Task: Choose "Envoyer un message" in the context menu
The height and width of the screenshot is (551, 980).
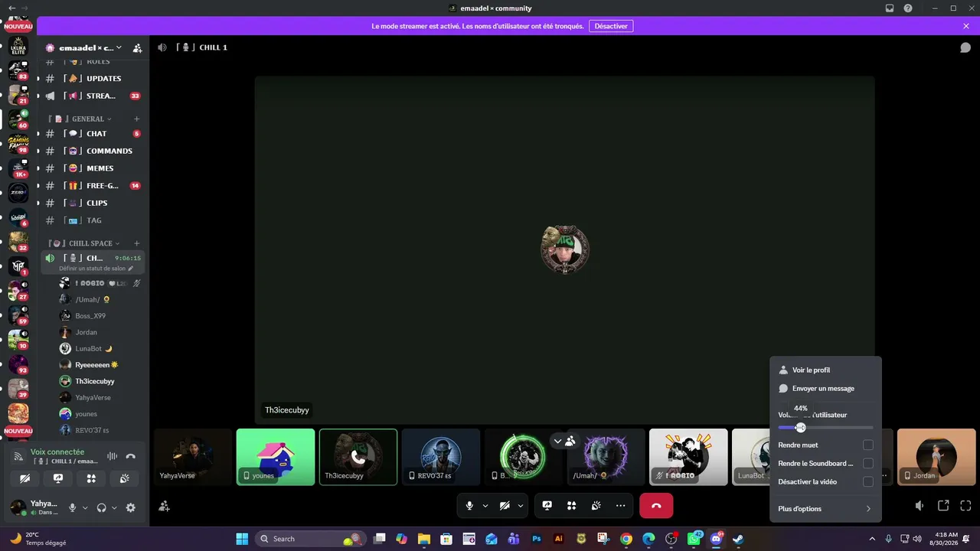Action: 825,388
